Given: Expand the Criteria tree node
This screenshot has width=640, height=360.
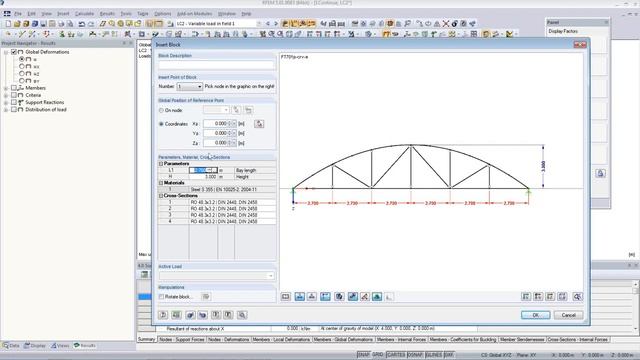Looking at the screenshot, I should click(6, 96).
